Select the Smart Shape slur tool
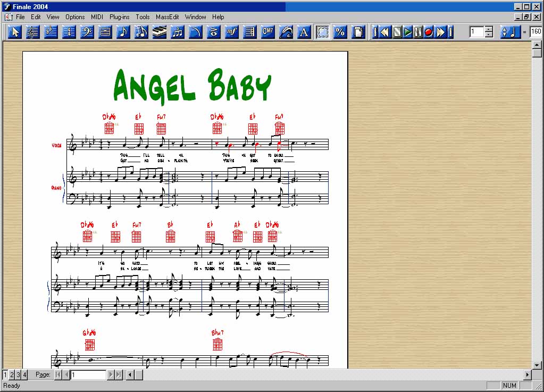The width and height of the screenshot is (544, 392). [x=195, y=32]
